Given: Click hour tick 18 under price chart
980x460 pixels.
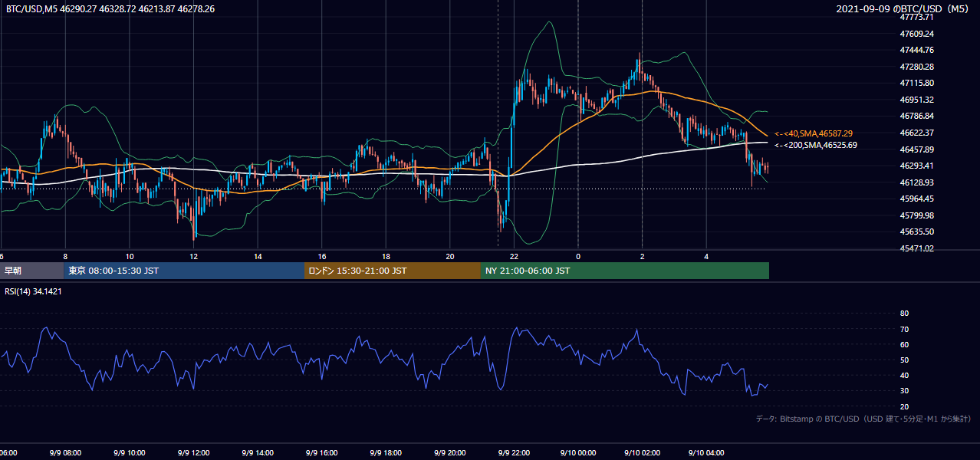Looking at the screenshot, I should pos(386,256).
